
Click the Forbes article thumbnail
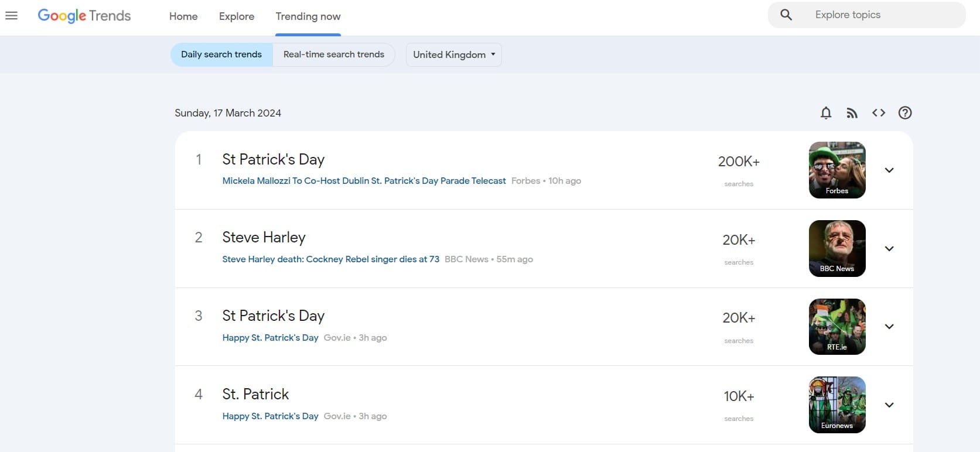point(837,170)
